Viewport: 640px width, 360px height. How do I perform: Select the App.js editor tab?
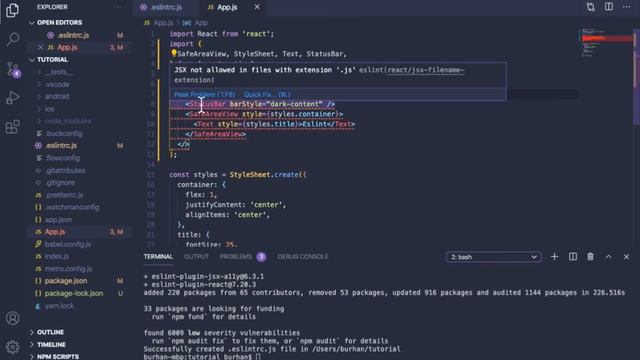(x=227, y=7)
